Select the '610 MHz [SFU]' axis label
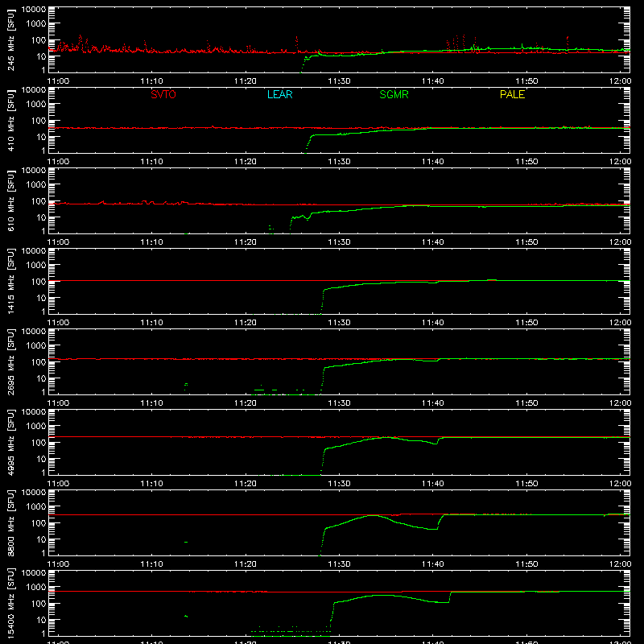 tap(11, 200)
